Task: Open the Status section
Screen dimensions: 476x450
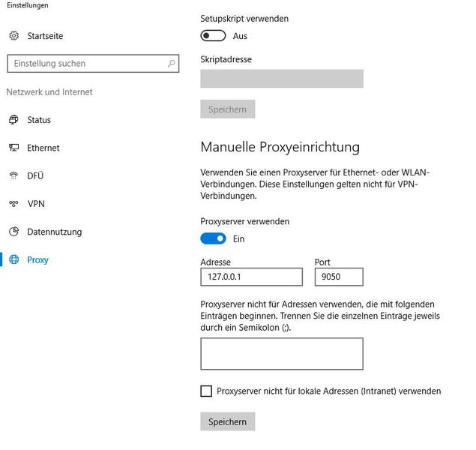Action: [39, 120]
